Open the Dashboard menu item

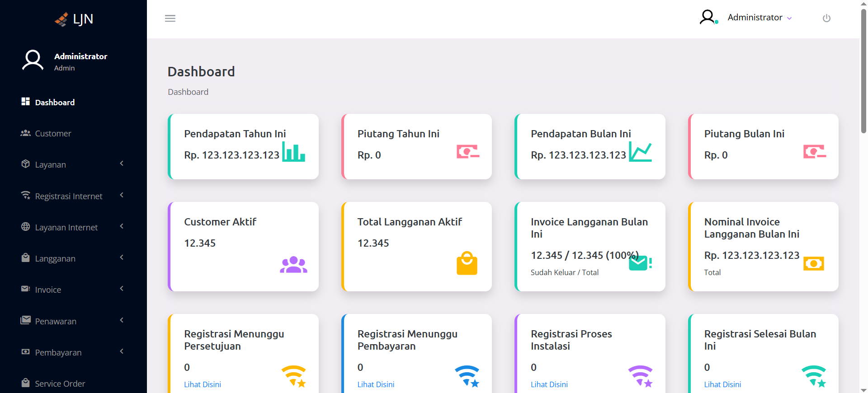tap(55, 103)
